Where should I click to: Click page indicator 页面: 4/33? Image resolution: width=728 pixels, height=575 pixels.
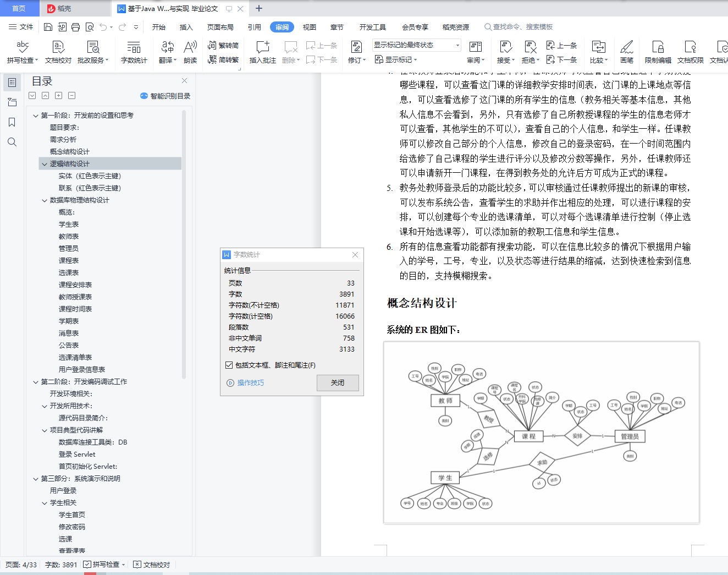21,565
